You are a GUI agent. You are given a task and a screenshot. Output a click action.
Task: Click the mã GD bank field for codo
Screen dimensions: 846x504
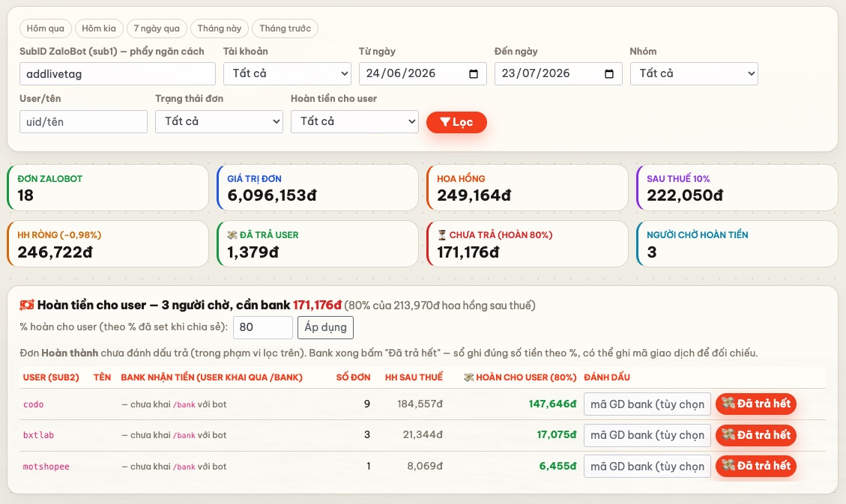pyautogui.click(x=647, y=404)
